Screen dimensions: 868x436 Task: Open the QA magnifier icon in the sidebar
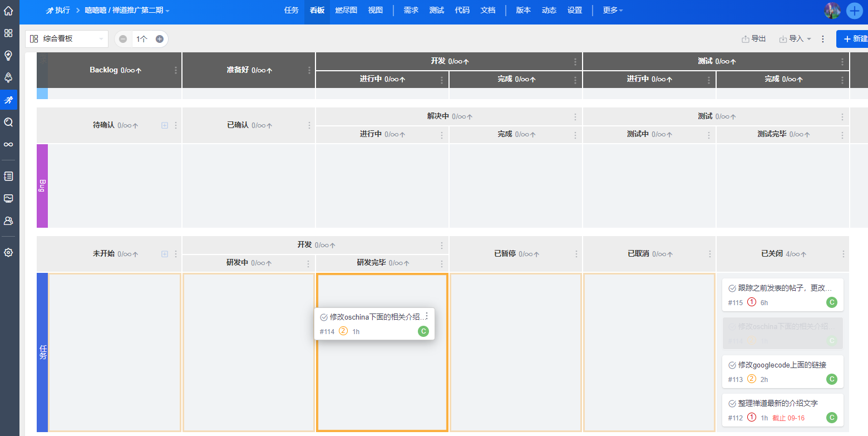click(x=8, y=122)
